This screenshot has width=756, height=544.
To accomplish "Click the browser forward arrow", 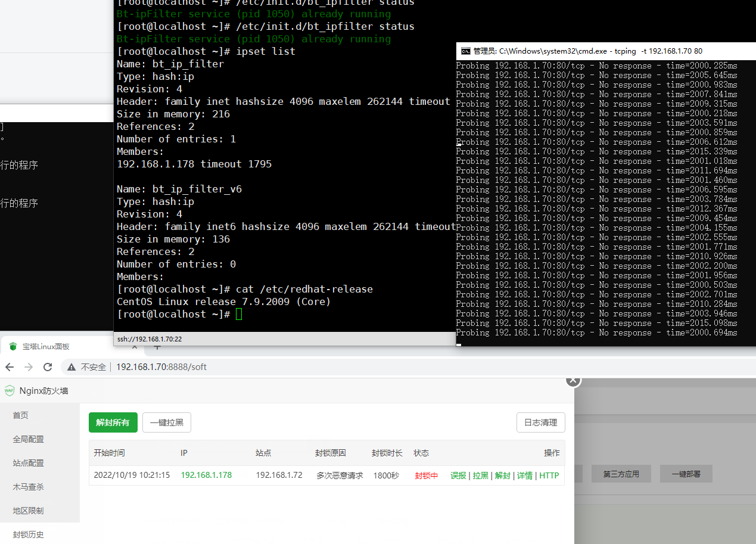I will 29,367.
